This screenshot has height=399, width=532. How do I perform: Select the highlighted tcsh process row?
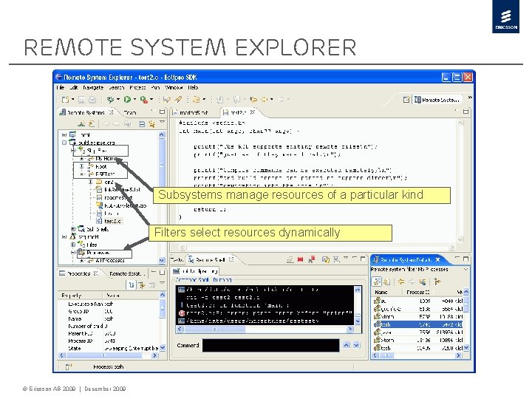[x=418, y=324]
